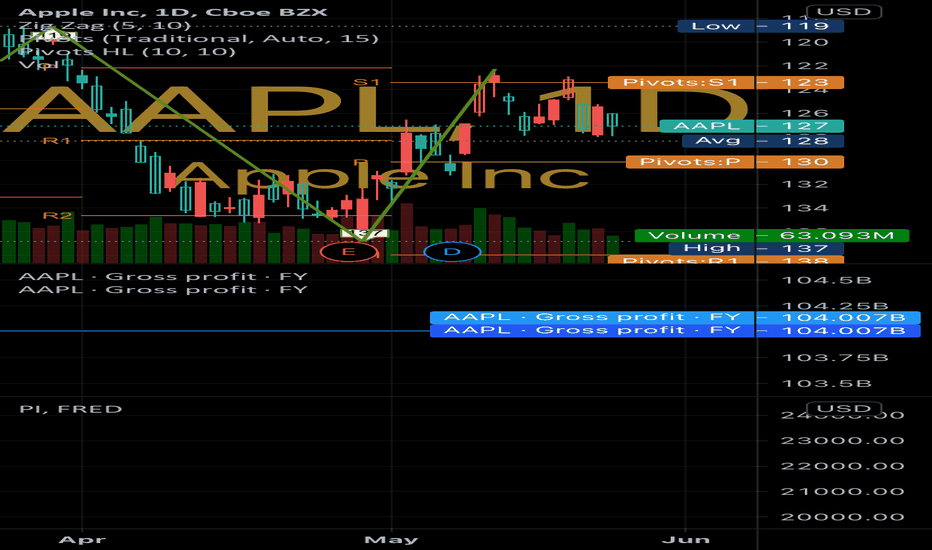
Task: Click 'Pivots (Traditional, Auto, 15)' legend
Action: coord(199,39)
